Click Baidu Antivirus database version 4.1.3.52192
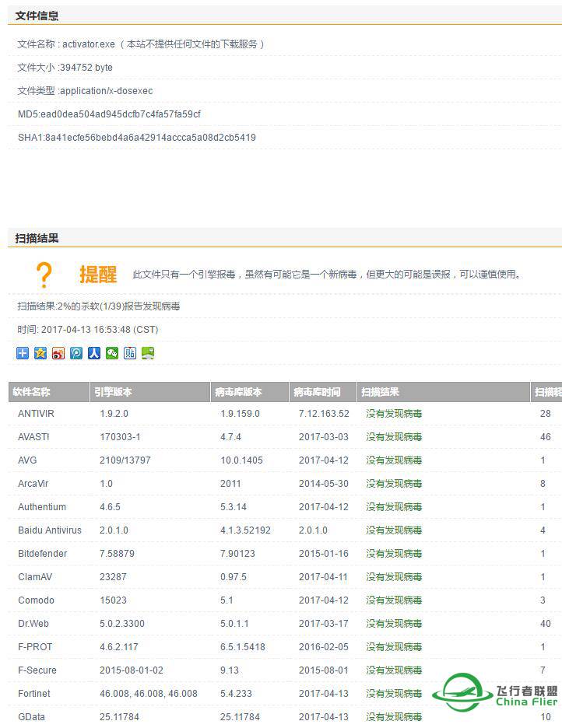The image size is (562, 728). [245, 530]
